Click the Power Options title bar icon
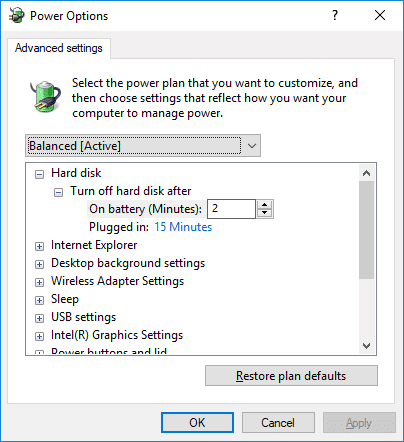 [x=17, y=15]
